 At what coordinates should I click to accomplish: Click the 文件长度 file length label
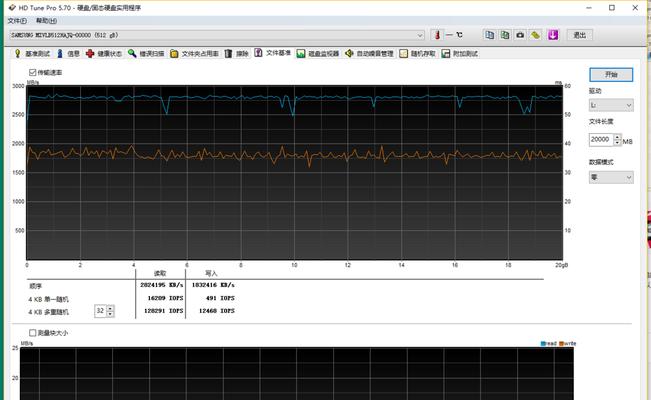(x=601, y=122)
